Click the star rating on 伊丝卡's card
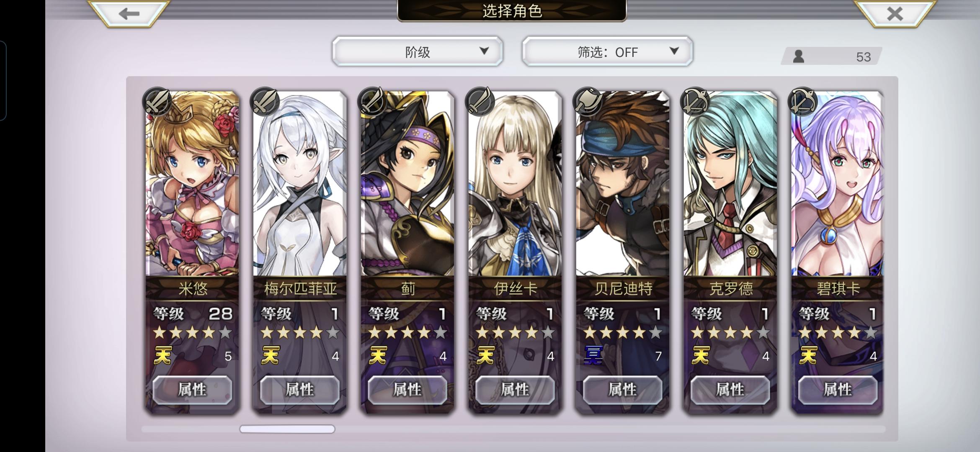 coord(515,333)
